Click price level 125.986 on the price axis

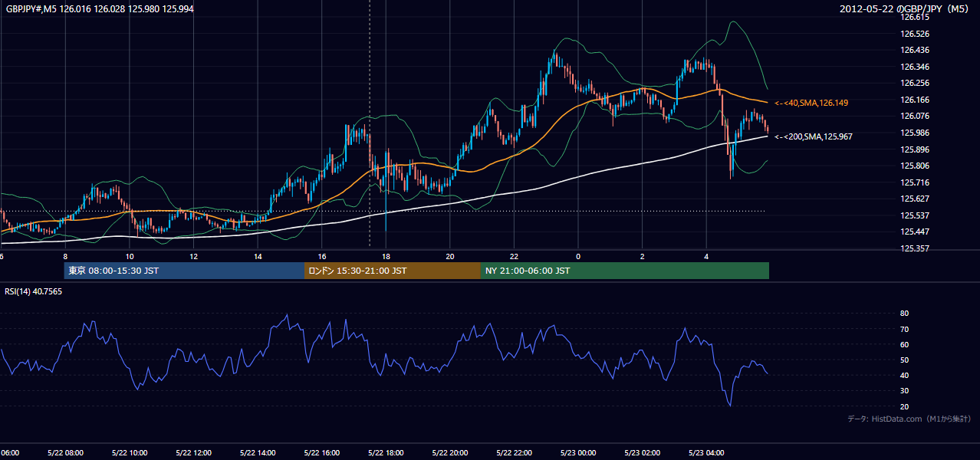coord(914,133)
